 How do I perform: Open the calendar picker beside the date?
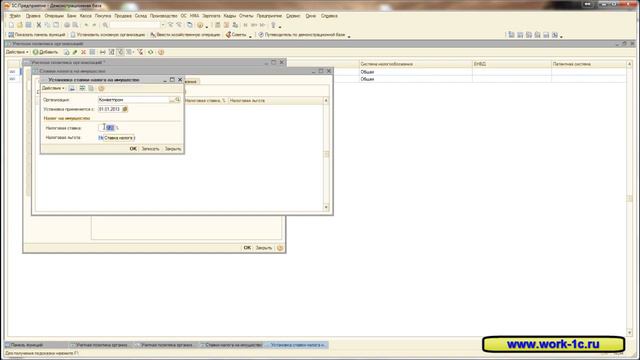point(125,109)
